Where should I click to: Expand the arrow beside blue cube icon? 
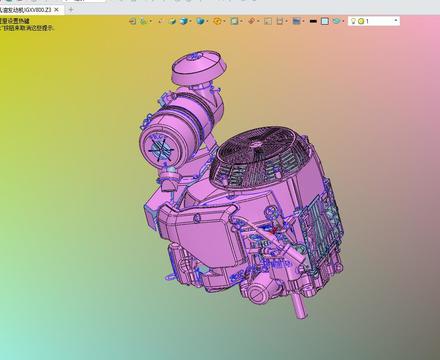[x=190, y=21]
